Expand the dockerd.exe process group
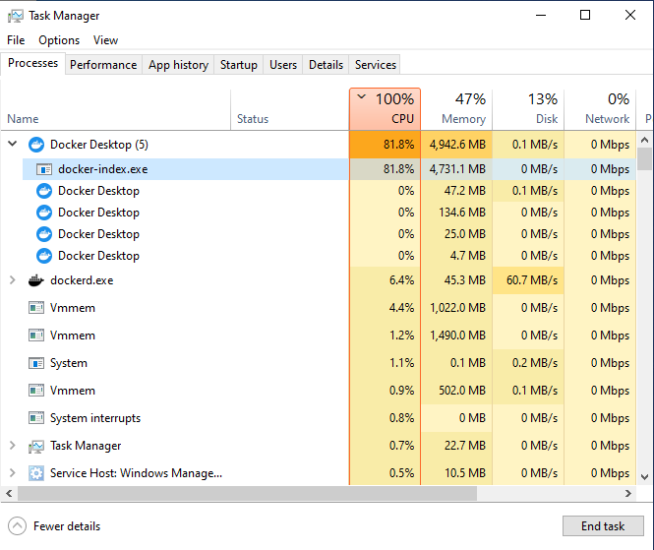The width and height of the screenshot is (654, 550). tap(12, 280)
